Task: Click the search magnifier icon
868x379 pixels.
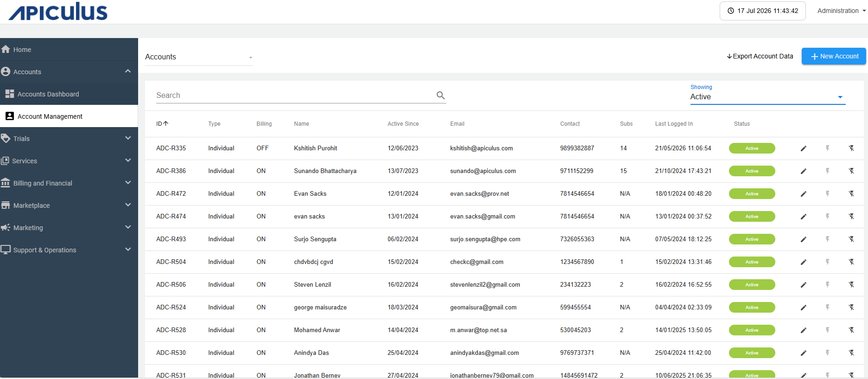Action: [x=441, y=95]
